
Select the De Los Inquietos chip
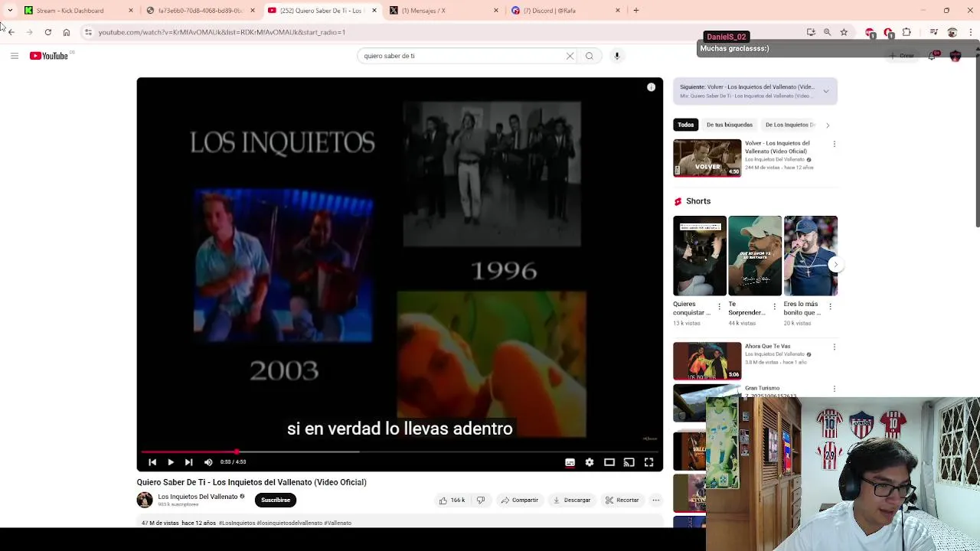(x=789, y=125)
